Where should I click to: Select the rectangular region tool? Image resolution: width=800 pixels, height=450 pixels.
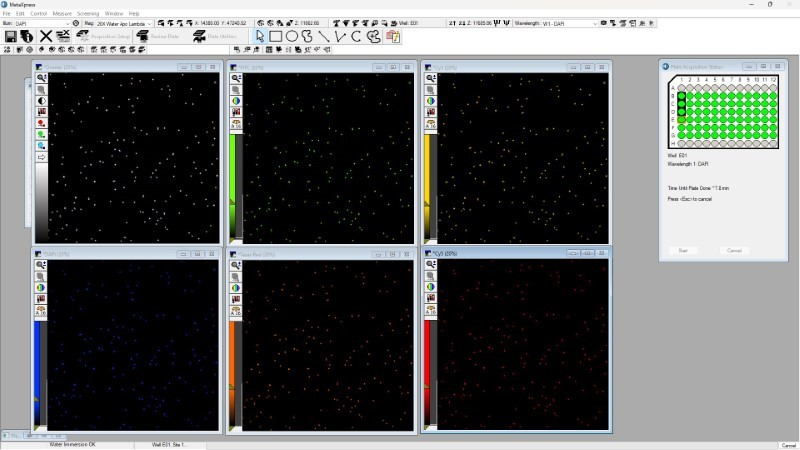276,36
